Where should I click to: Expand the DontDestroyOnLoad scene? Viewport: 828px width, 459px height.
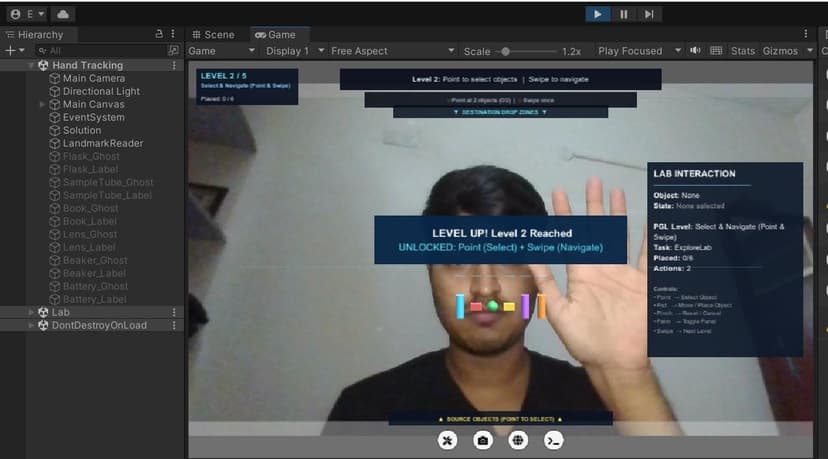[31, 325]
